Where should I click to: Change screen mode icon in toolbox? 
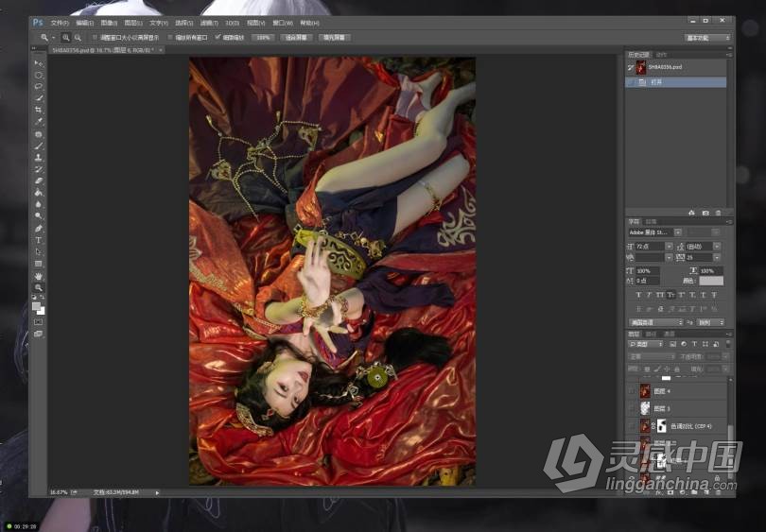(x=38, y=334)
